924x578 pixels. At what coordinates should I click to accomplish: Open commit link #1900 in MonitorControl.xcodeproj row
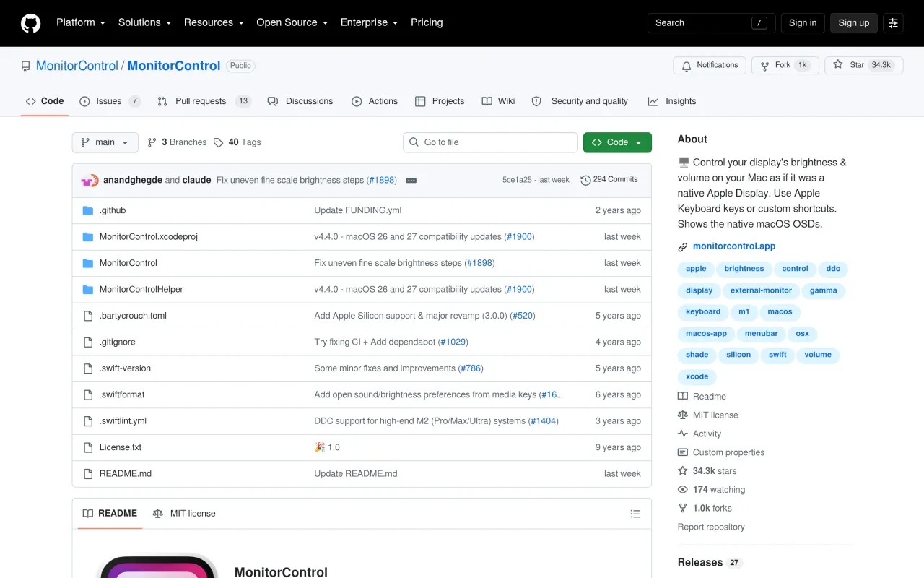coord(518,237)
